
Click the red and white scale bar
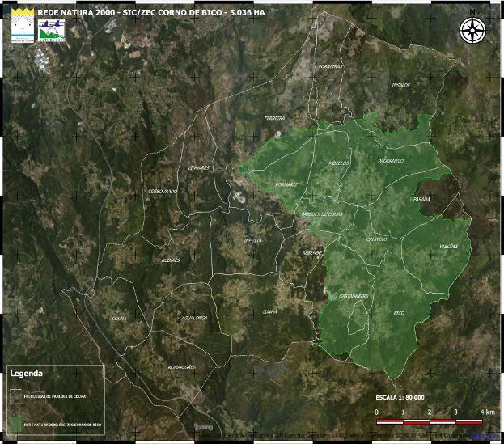tap(429, 421)
